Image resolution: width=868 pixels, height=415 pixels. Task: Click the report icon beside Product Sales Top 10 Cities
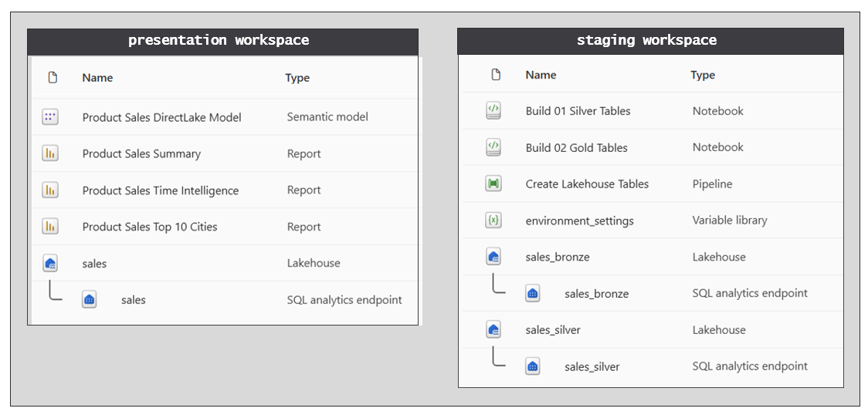50,226
